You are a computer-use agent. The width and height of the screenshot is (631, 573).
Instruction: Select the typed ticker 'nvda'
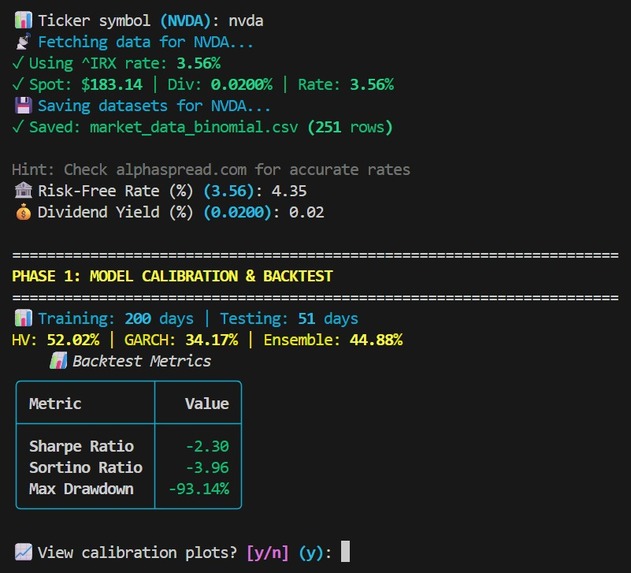[x=246, y=21]
